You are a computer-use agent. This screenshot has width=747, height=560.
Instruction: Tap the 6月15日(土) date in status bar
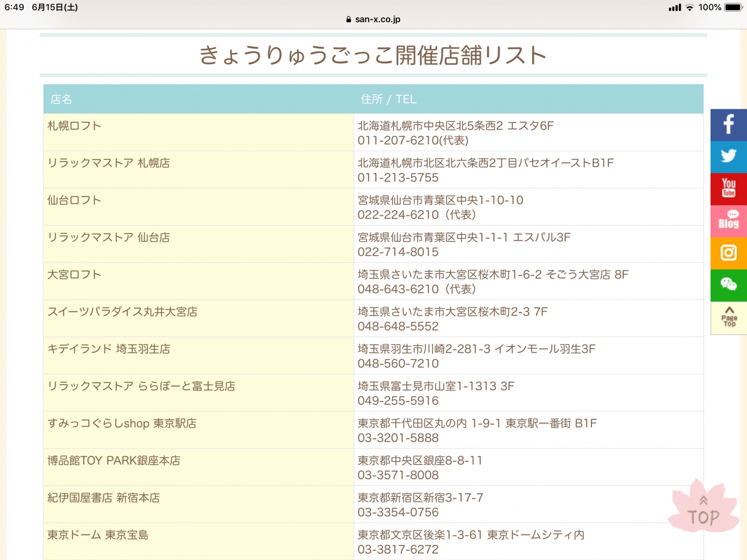coord(55,7)
